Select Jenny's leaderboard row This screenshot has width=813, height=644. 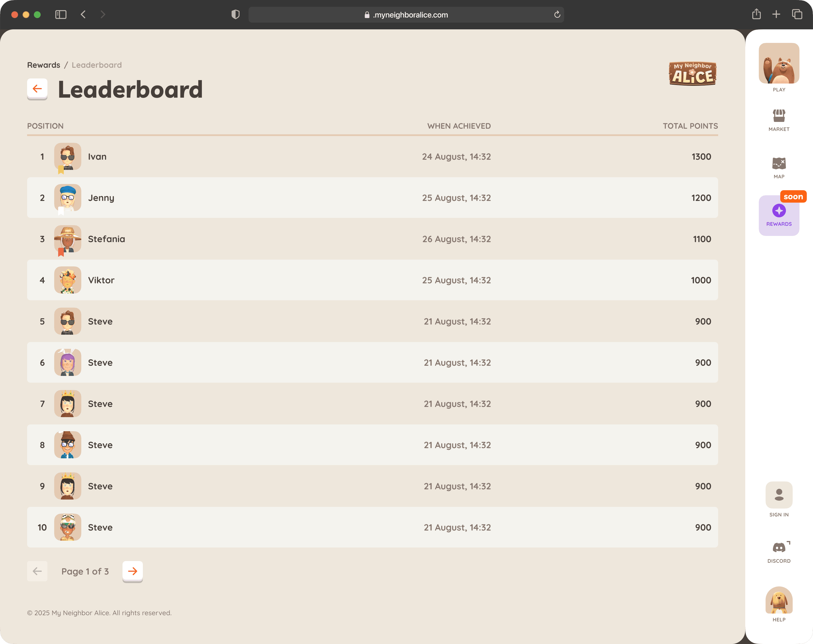pos(372,198)
